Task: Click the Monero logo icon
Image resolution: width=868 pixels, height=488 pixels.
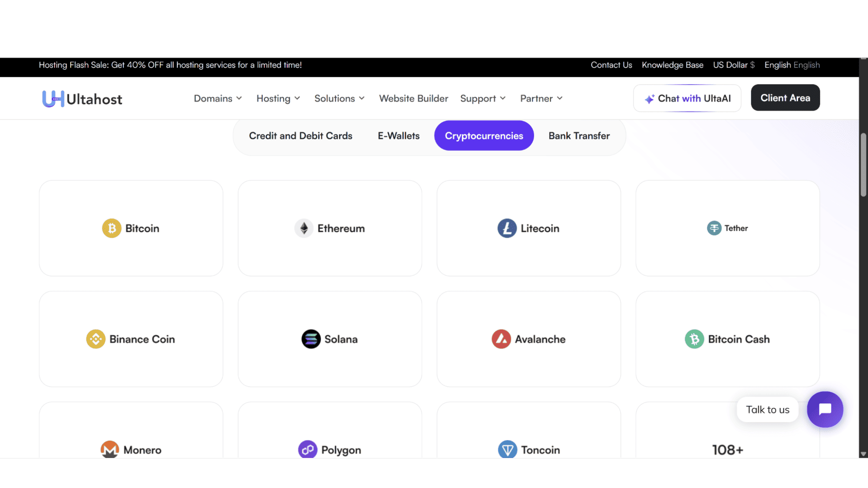Action: (x=110, y=449)
